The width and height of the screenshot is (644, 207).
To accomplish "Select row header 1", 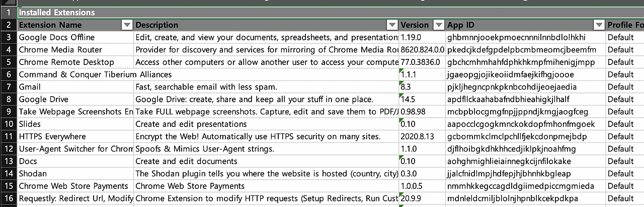I will [x=9, y=12].
